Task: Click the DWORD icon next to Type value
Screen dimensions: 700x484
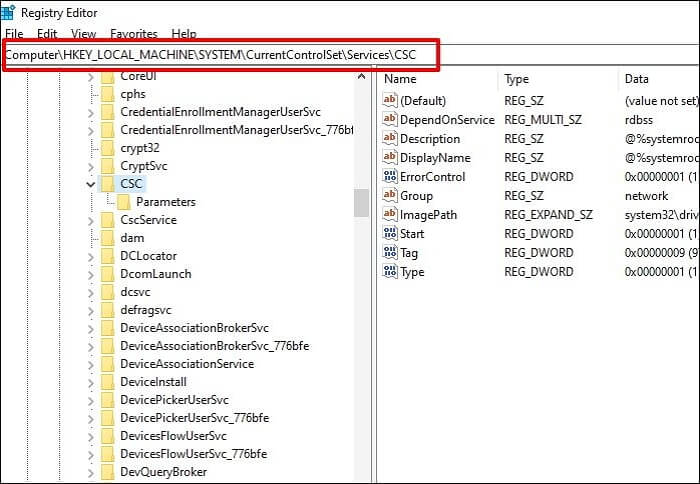Action: [390, 271]
